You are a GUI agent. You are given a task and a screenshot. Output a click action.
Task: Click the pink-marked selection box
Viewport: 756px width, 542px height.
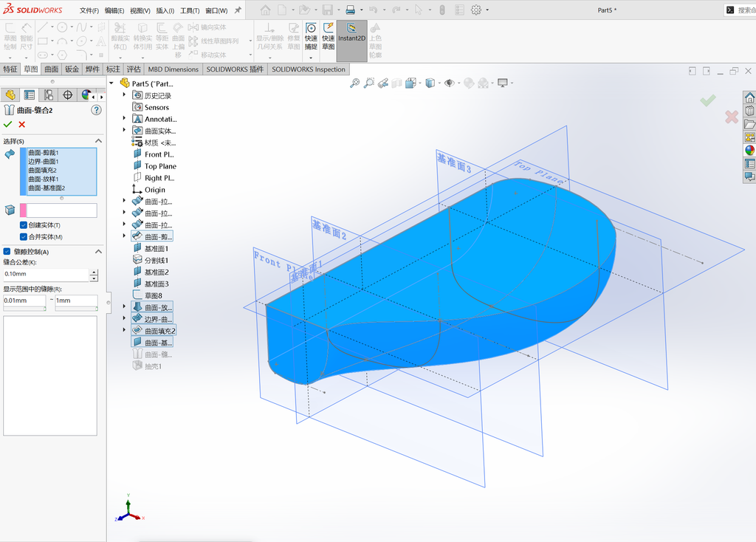pos(61,210)
